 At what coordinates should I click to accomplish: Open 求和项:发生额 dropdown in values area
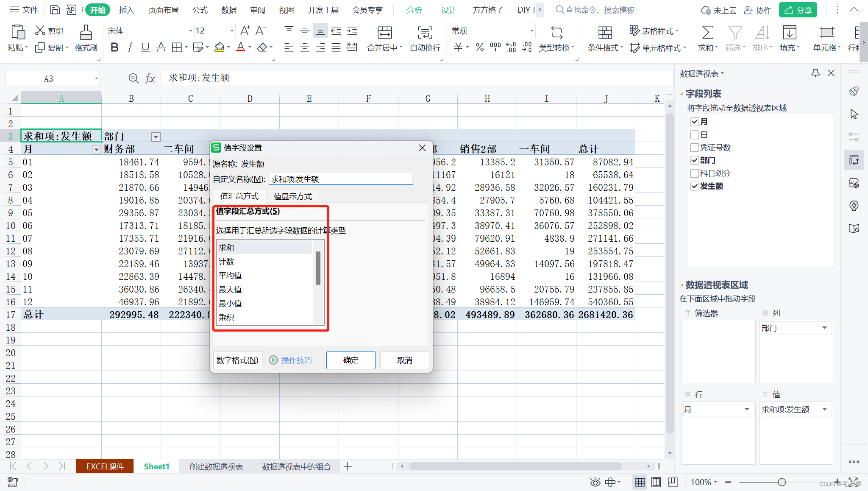824,409
